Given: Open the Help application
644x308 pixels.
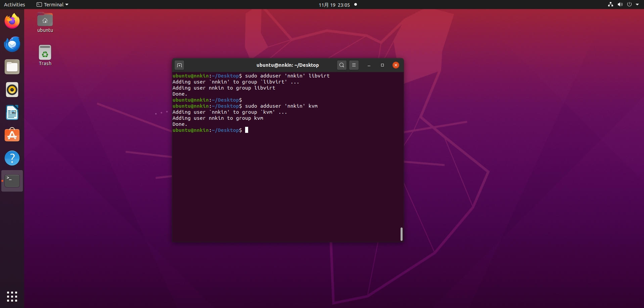Looking at the screenshot, I should tap(12, 158).
